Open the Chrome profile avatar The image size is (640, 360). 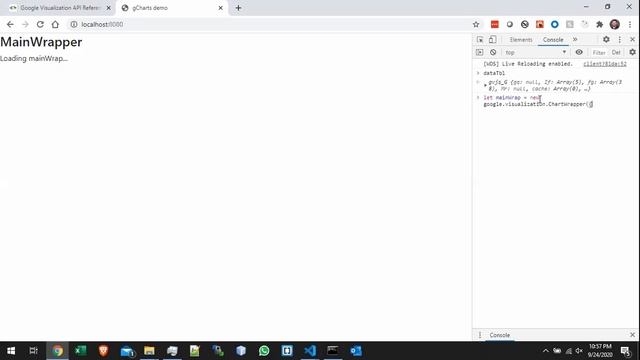click(615, 24)
